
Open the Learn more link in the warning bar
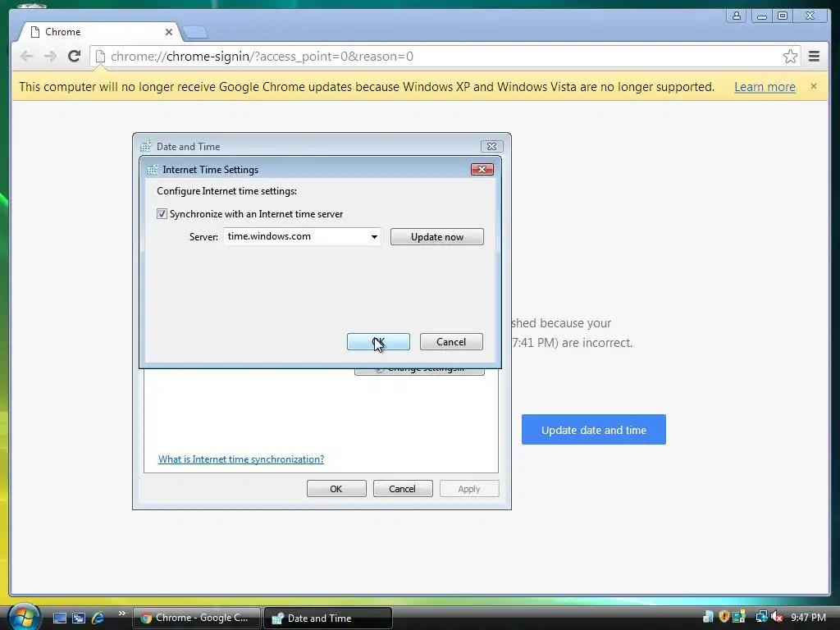[765, 87]
